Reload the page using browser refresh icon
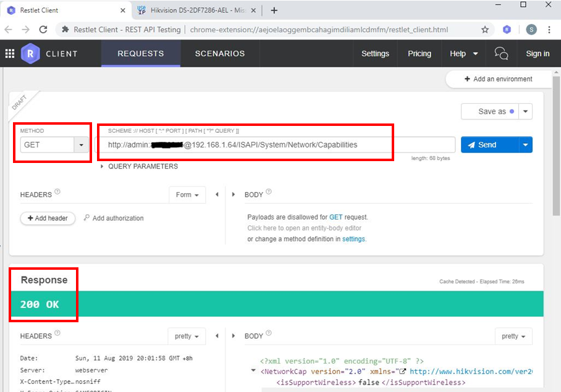Image resolution: width=561 pixels, height=392 pixels. [x=43, y=30]
